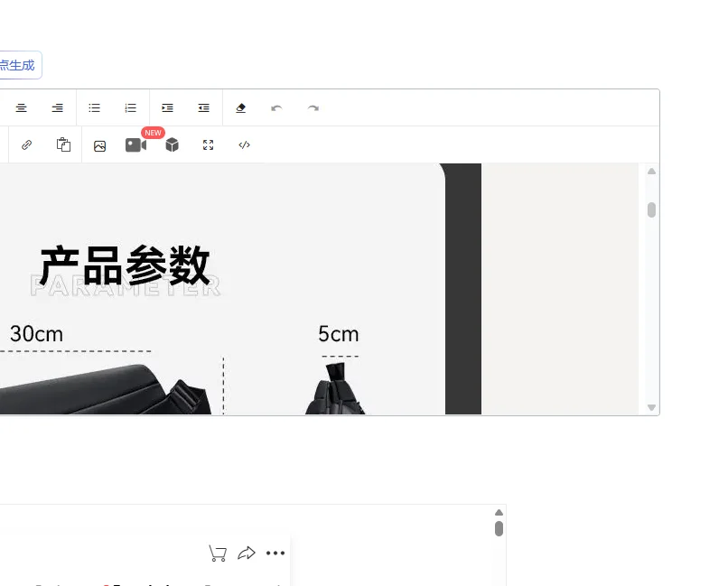Viewport: 728px width, 586px height.
Task: Click editor scrollbar up arrow
Action: 651,172
